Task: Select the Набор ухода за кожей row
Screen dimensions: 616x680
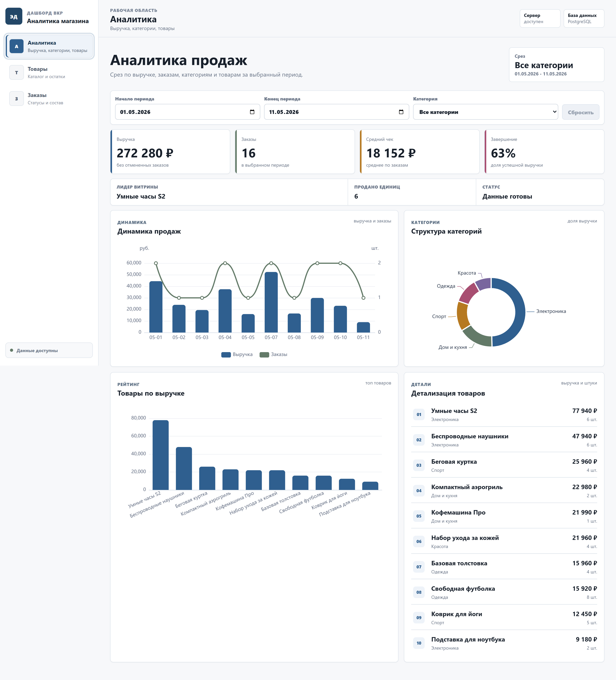Action: 504,542
